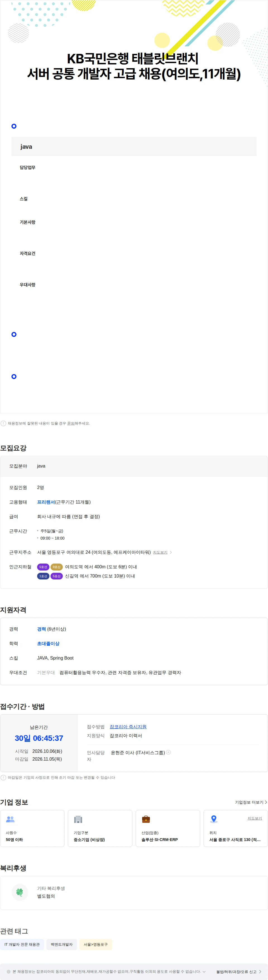
Task: Click the java header bar in the posting
Action: [134, 147]
